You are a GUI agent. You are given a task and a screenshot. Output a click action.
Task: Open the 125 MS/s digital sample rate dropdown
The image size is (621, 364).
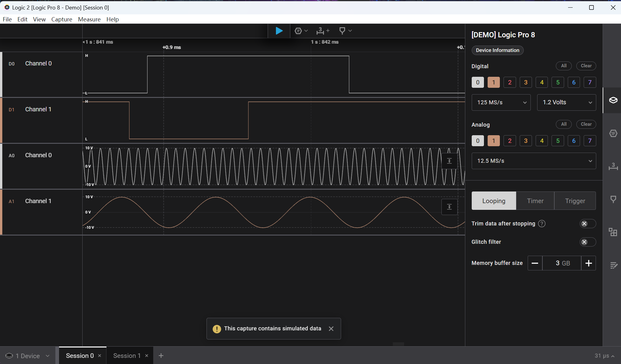coord(501,102)
